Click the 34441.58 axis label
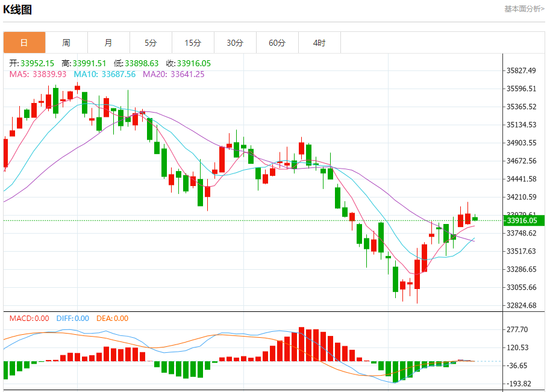The height and width of the screenshot is (392, 547). [521, 179]
